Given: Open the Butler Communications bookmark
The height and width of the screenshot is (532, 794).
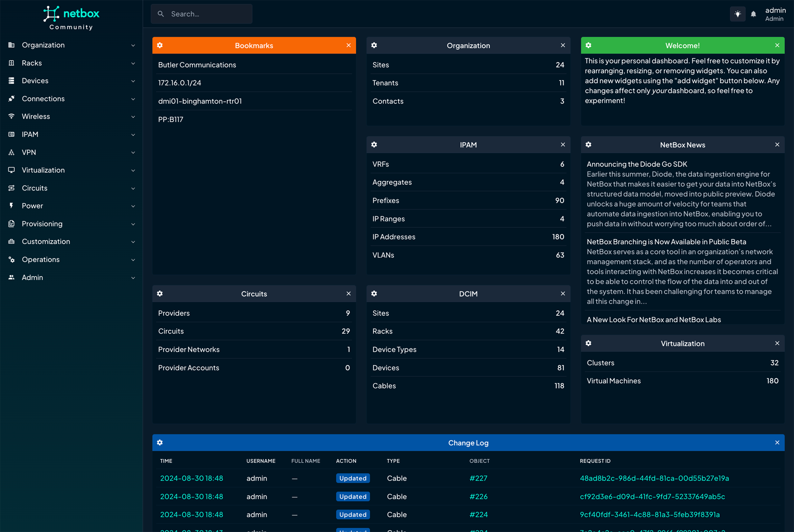Looking at the screenshot, I should [197, 65].
